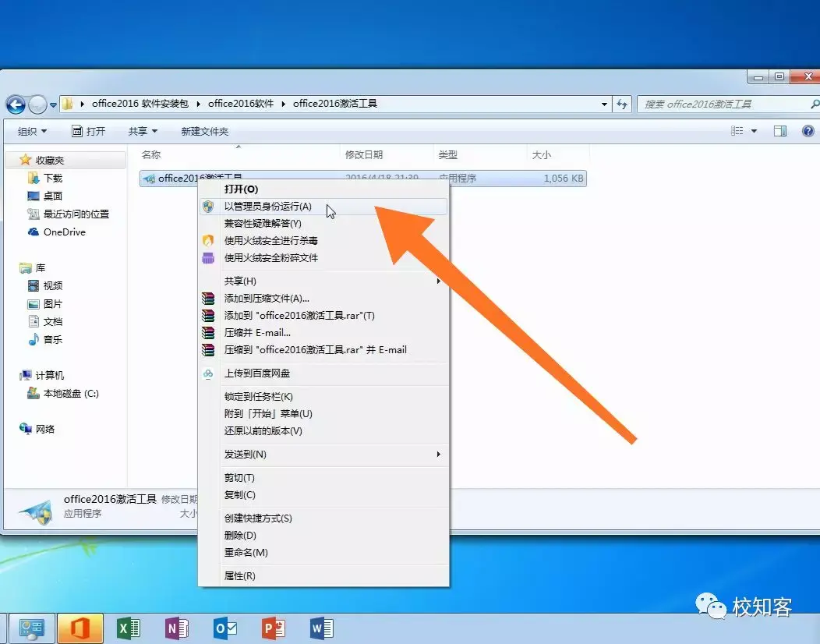Open OneDrive in the sidebar

[x=56, y=232]
